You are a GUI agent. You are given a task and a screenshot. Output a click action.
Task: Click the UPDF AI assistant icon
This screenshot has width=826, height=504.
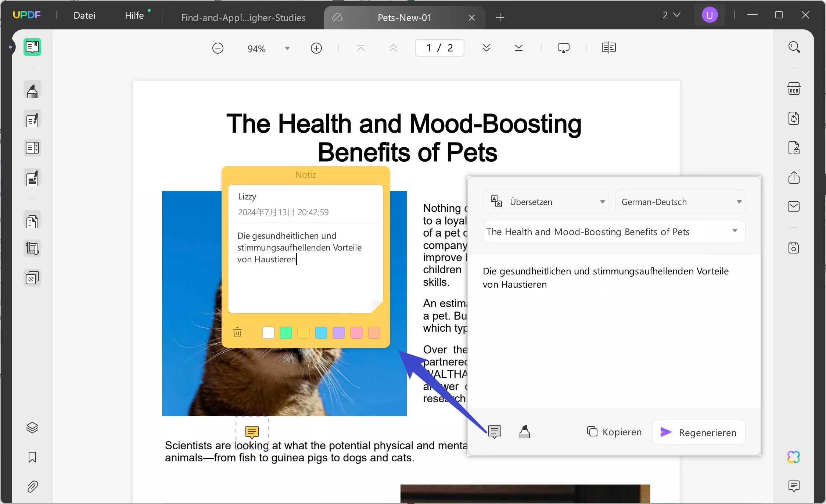[794, 457]
